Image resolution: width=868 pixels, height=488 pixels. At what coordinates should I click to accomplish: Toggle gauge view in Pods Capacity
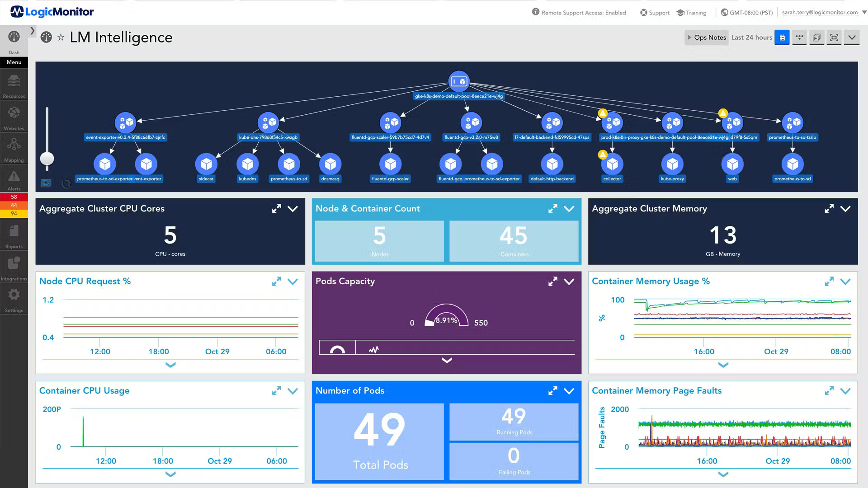(337, 348)
